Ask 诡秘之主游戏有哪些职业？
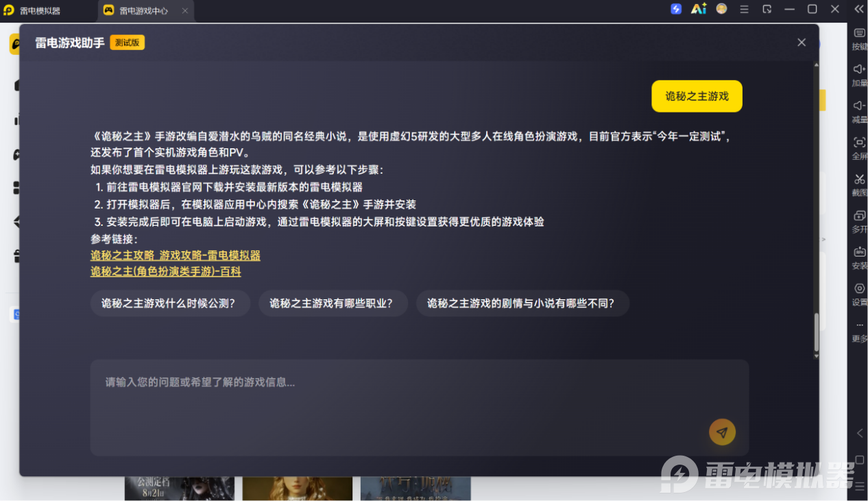 333,303
